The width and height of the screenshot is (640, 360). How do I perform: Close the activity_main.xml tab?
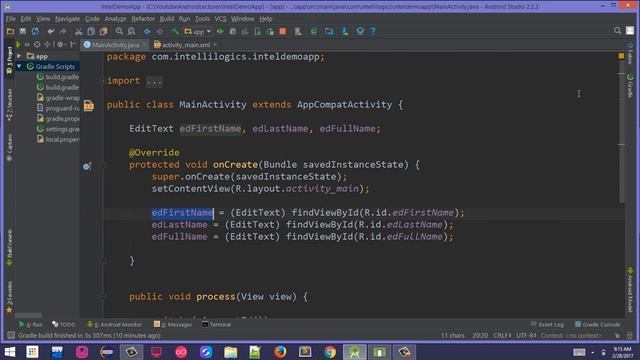pos(215,44)
